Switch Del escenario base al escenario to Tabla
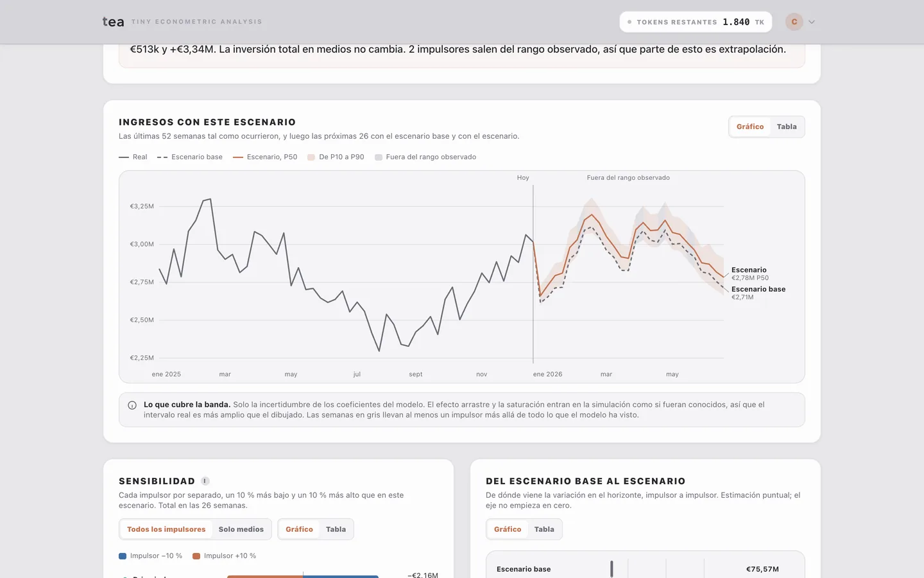924x578 pixels. pyautogui.click(x=544, y=529)
